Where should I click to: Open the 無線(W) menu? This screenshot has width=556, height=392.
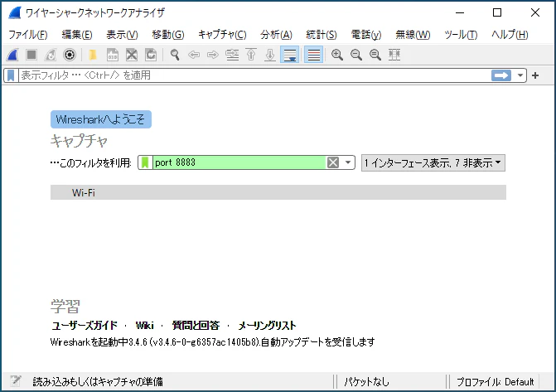tap(413, 35)
